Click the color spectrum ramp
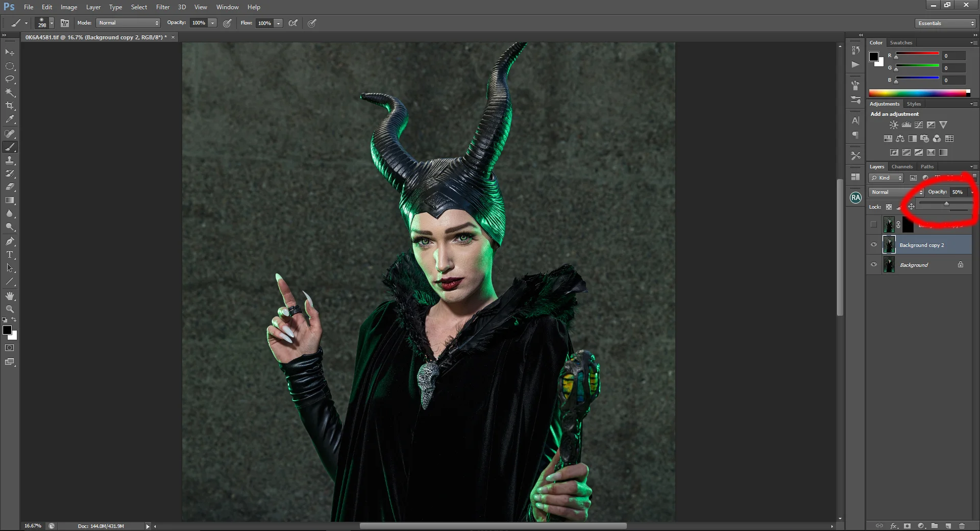 919,93
